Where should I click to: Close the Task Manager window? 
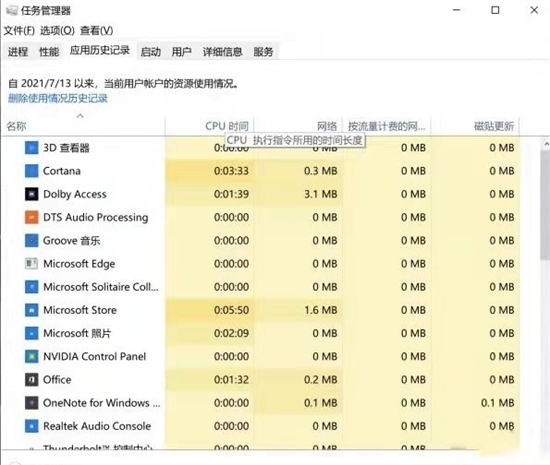point(534,10)
